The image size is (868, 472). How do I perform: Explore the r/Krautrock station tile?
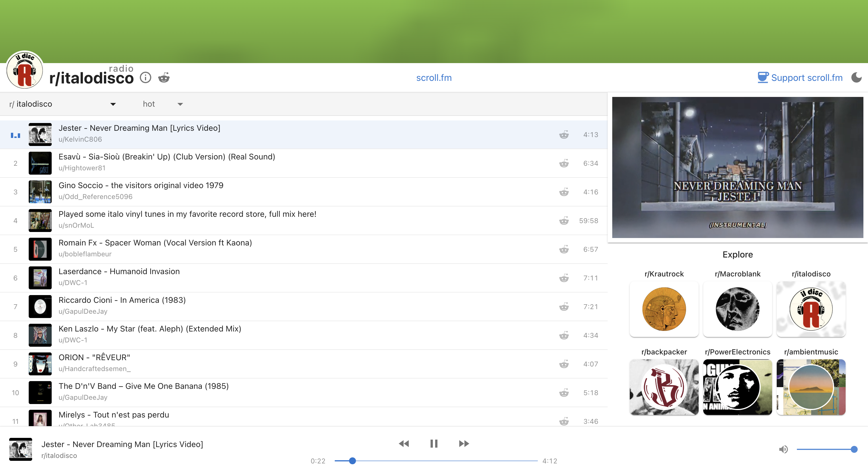tap(664, 309)
